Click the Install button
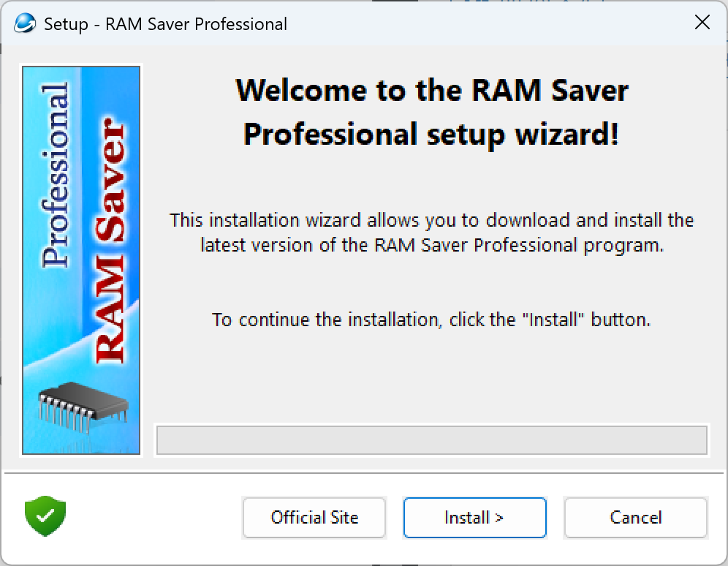The image size is (728, 566). (x=474, y=517)
